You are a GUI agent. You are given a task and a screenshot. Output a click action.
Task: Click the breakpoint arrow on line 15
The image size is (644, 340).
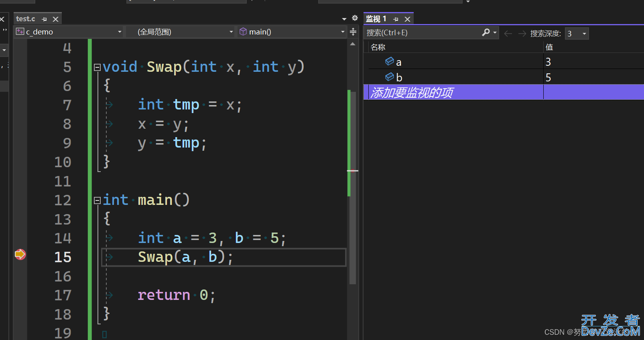pos(20,254)
